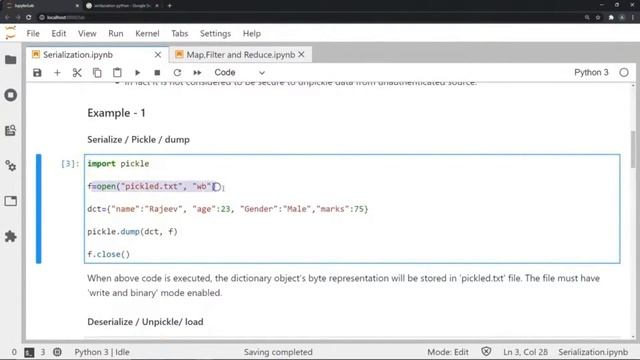This screenshot has width=640, height=360.
Task: Click Ln 3, Col 28 position indicator
Action: click(525, 352)
